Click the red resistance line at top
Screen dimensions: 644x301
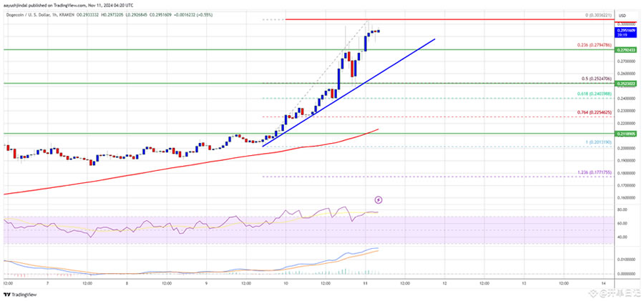click(x=429, y=19)
